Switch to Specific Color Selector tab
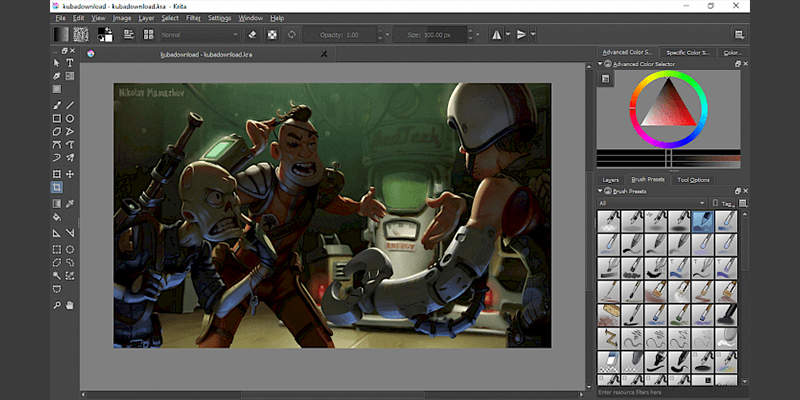800x400 pixels. click(688, 53)
